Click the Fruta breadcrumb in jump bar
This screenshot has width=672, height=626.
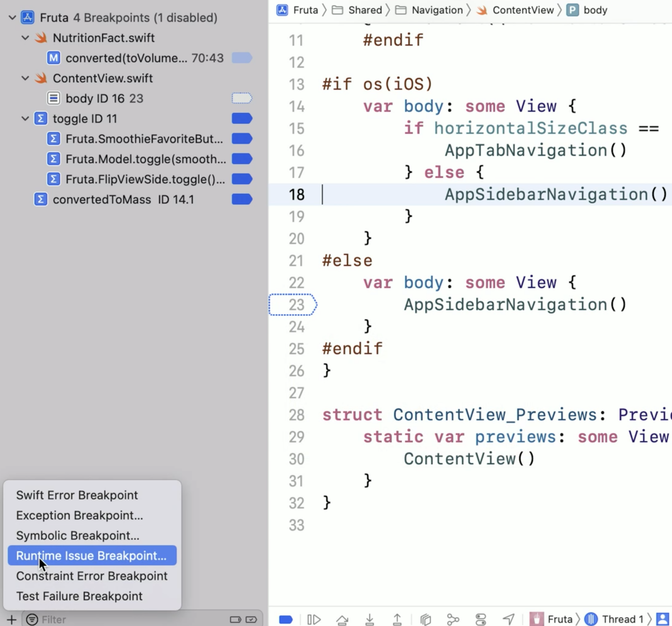pos(297,10)
